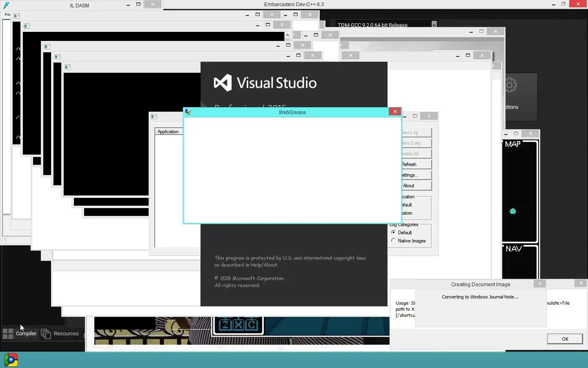Restore down the Embarcadero Dev-C++ window
Image resolution: width=588 pixels, height=368 pixels.
[563, 4]
